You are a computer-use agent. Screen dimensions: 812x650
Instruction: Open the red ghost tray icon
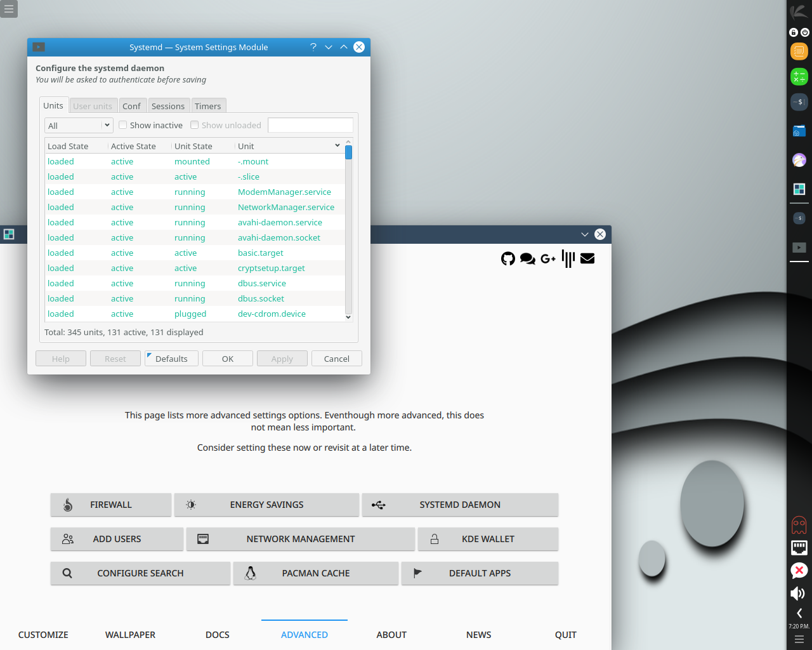[x=799, y=525]
